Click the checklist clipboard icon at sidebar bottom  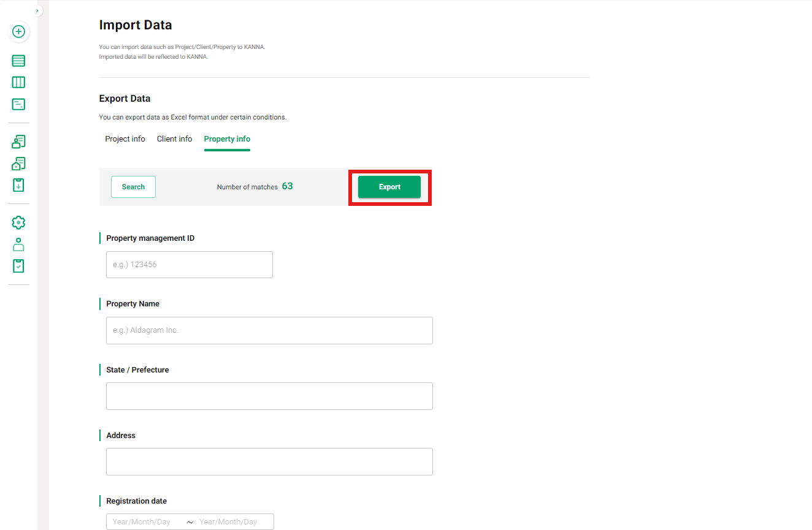(18, 265)
